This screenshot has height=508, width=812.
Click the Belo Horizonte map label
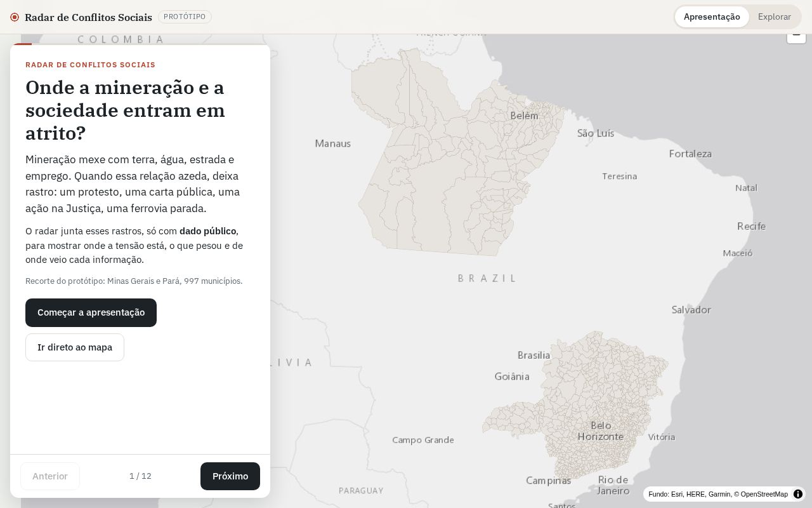[x=601, y=431]
